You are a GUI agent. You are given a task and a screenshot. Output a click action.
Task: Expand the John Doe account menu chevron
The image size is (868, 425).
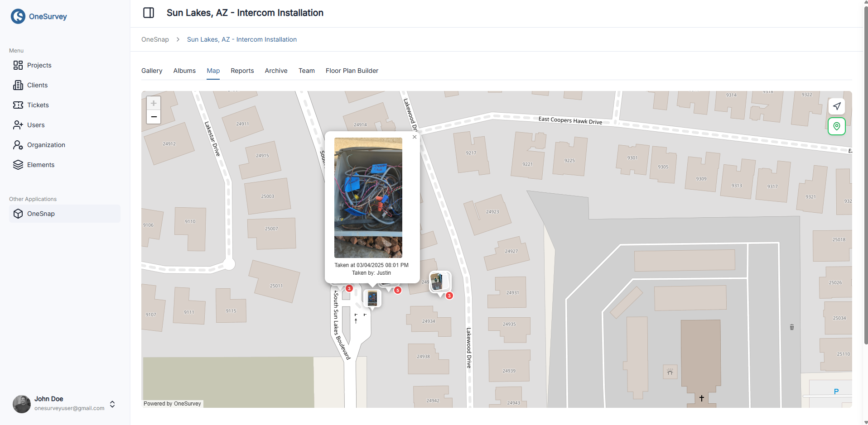112,404
